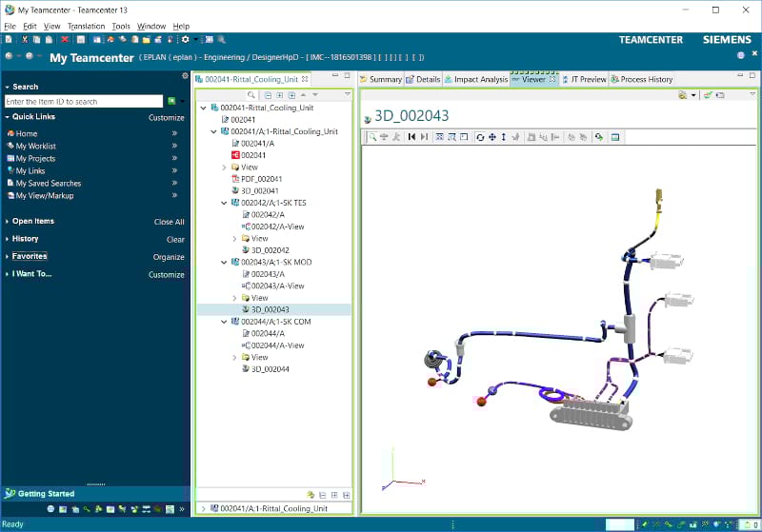Open the settings gear in navigation pane
This screenshot has height=532, width=762.
185,75
